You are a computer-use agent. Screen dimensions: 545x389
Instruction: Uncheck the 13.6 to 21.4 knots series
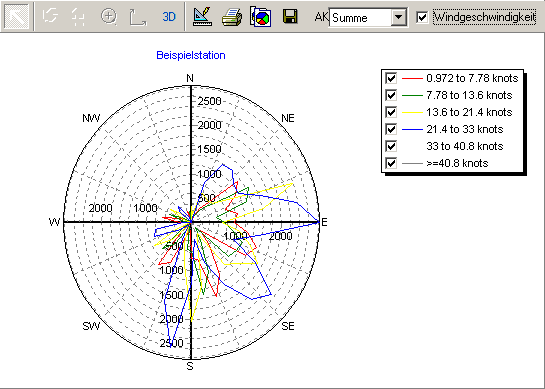[391, 112]
